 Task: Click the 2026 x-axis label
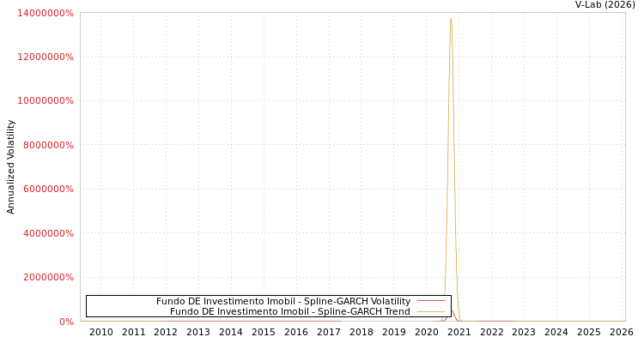click(x=622, y=332)
